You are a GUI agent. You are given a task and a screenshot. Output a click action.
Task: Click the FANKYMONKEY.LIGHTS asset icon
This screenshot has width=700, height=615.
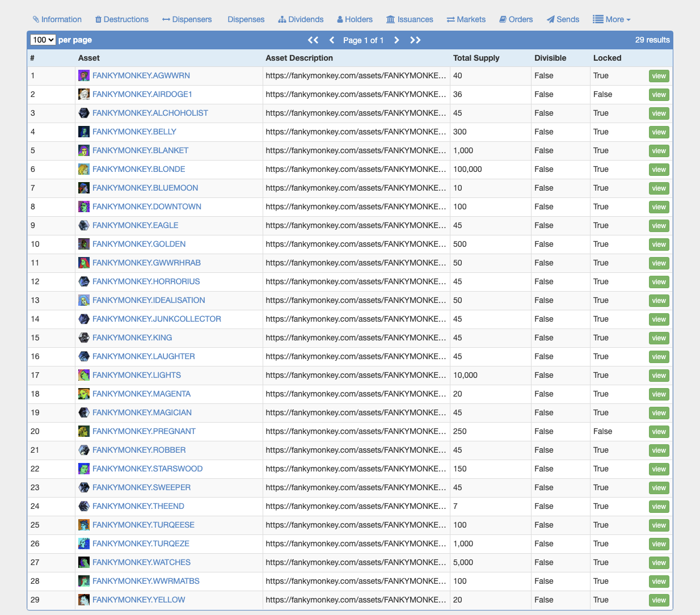click(84, 376)
